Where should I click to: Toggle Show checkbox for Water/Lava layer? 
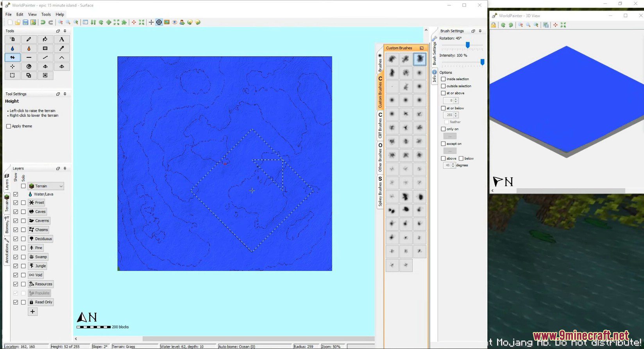(16, 194)
